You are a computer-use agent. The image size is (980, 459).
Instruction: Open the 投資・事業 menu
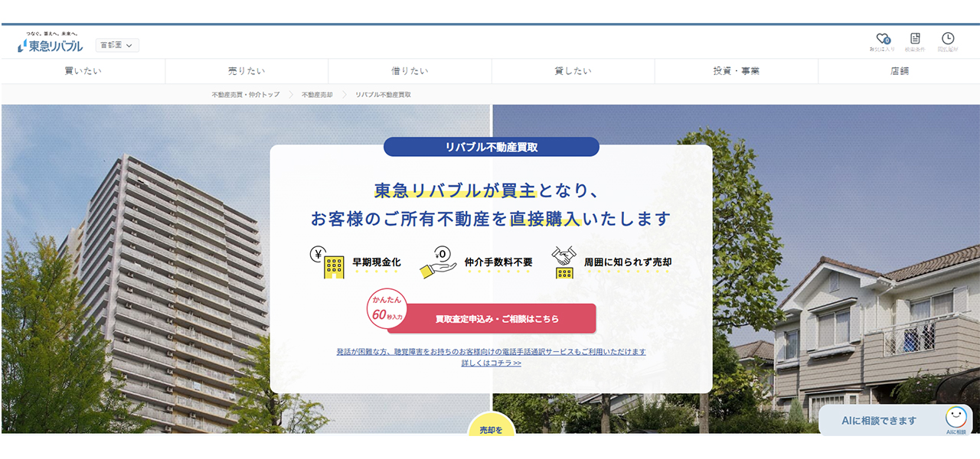[x=737, y=71]
